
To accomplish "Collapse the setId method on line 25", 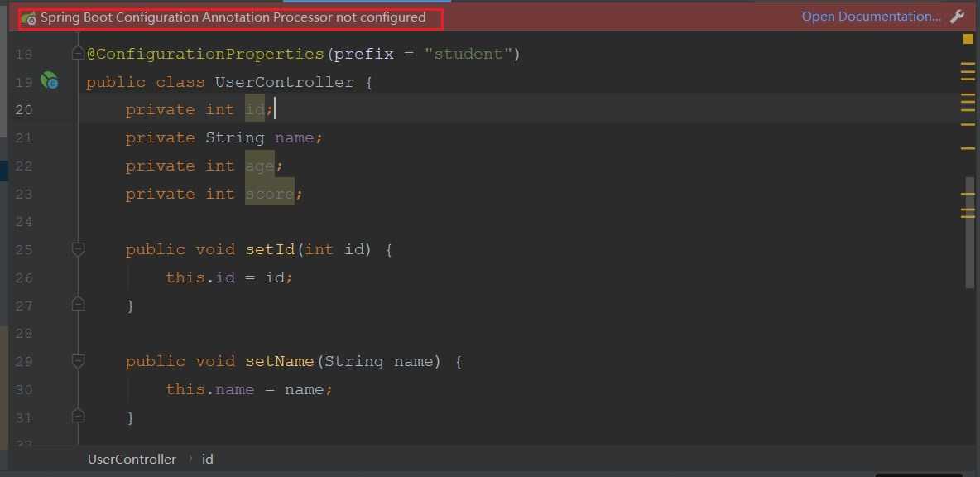I will point(78,250).
